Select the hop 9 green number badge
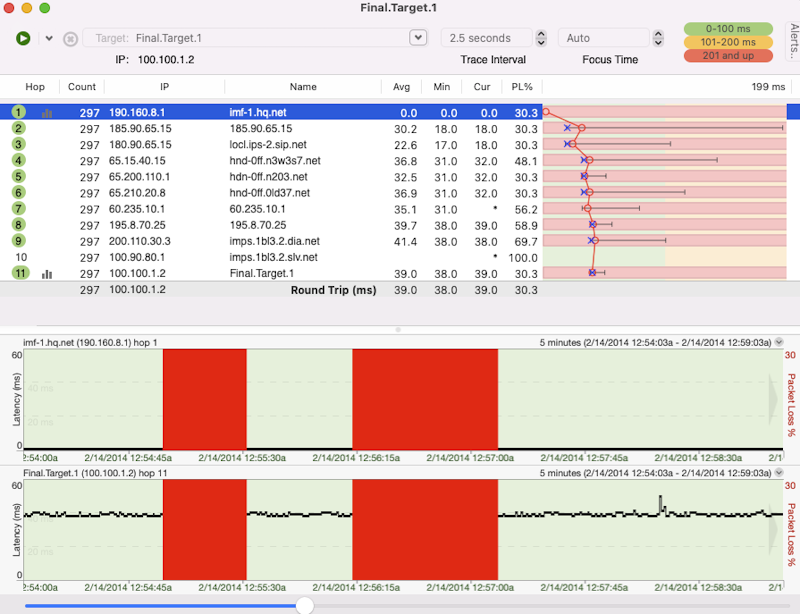This screenshot has height=614, width=800. 19,240
